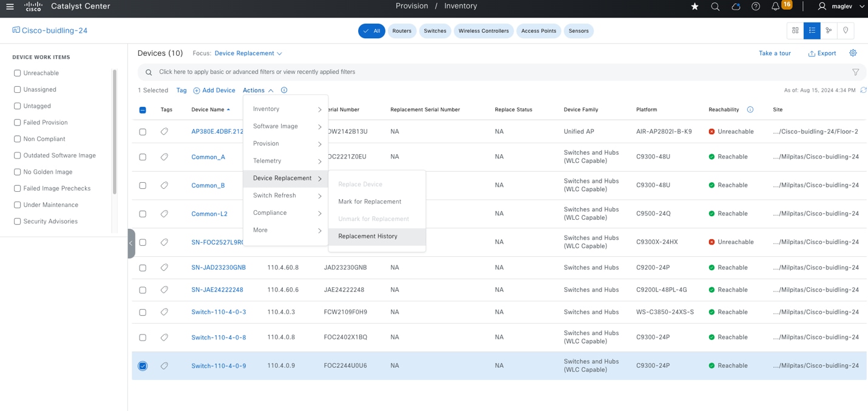Open table settings gear icon
This screenshot has height=411, width=868.
tap(853, 53)
